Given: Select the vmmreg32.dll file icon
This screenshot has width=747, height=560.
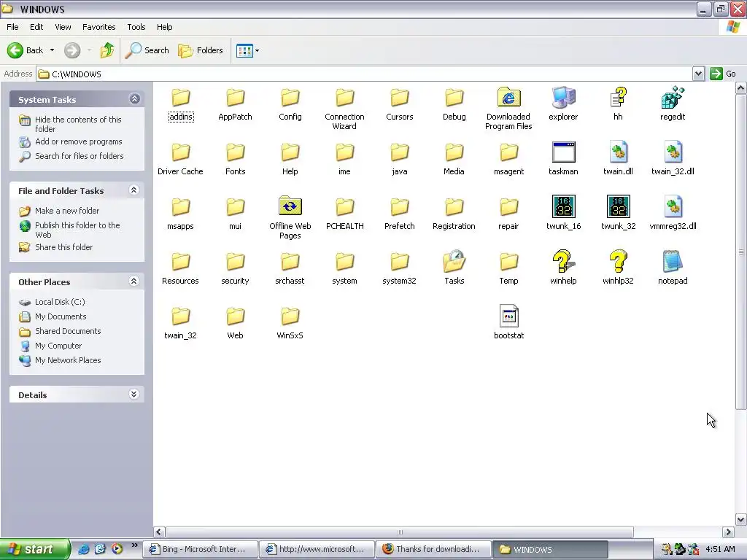Looking at the screenshot, I should 673,206.
